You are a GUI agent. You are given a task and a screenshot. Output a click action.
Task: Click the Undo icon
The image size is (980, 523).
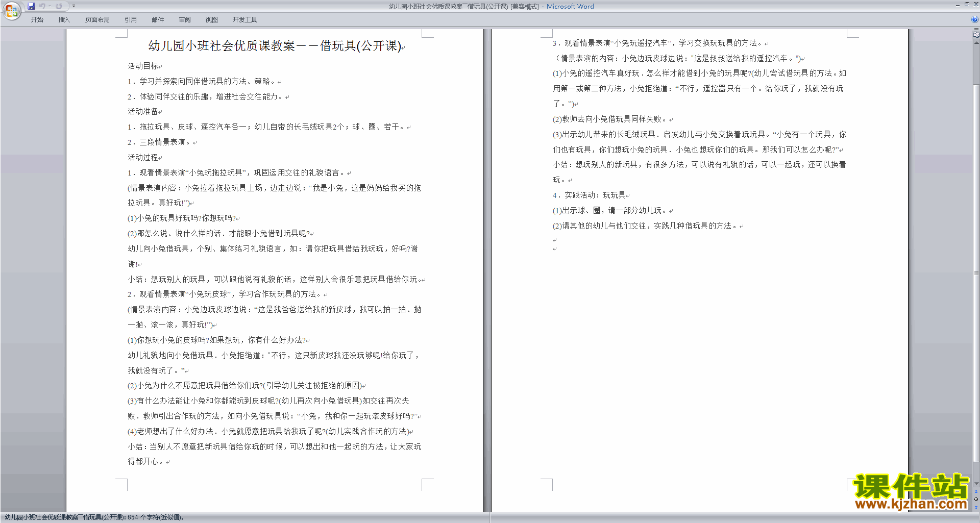(x=42, y=6)
